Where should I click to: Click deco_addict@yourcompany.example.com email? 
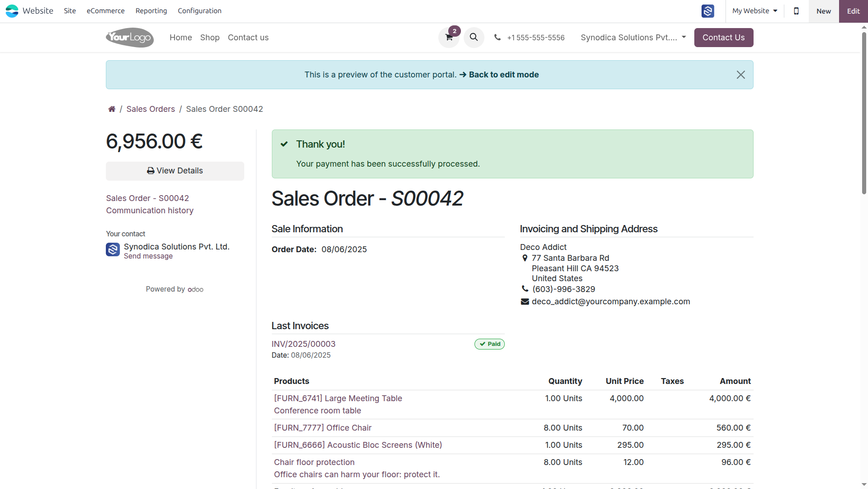pos(611,302)
